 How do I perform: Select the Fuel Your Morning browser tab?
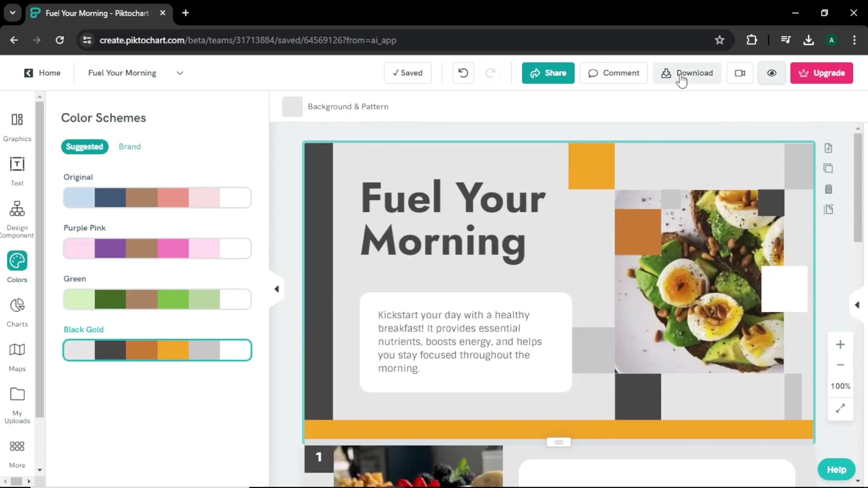click(x=97, y=13)
